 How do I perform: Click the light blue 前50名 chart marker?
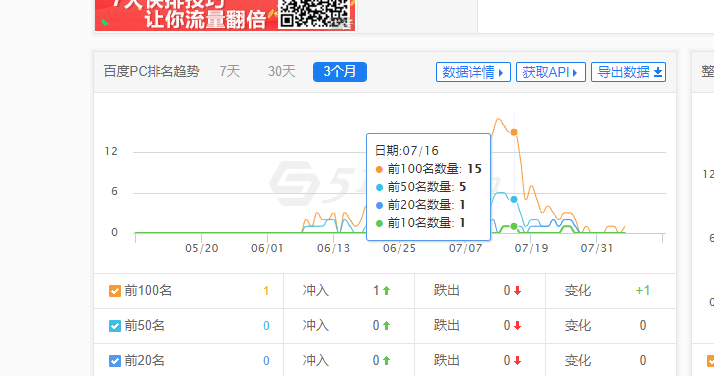514,199
